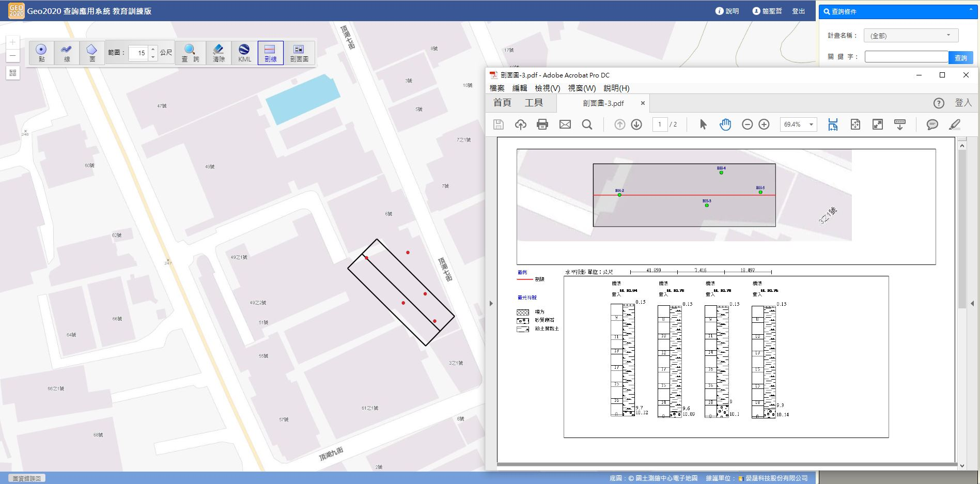The width and height of the screenshot is (980, 484).
Task: Click the Acrobat upload to cloud icon
Action: 521,124
